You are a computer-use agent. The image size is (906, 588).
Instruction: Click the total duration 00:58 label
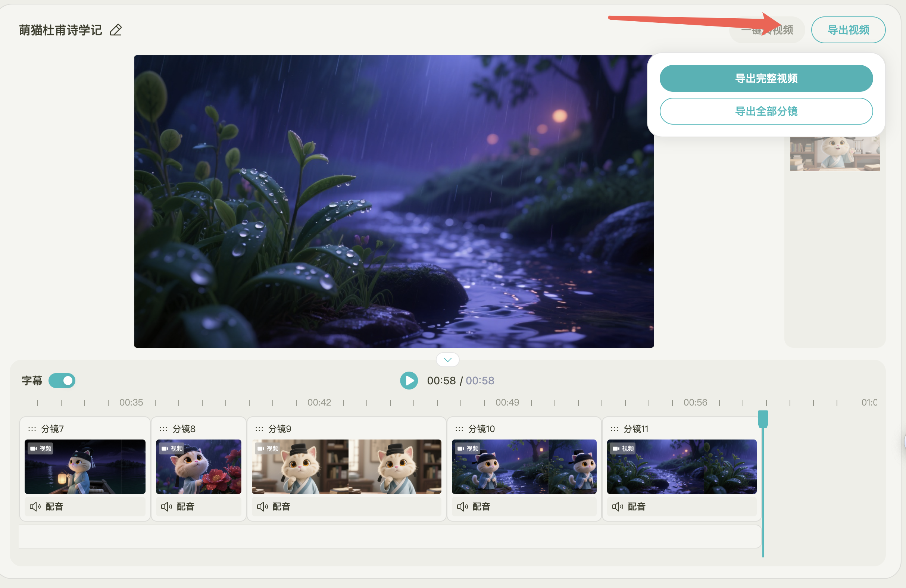480,381
